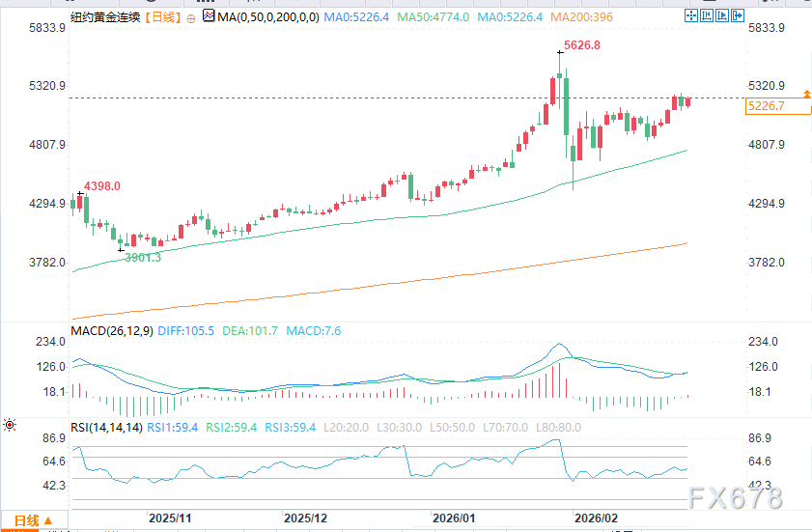Click the MACD(26,12,9) indicator label
Screen dimensions: 812x532
[x=112, y=331]
